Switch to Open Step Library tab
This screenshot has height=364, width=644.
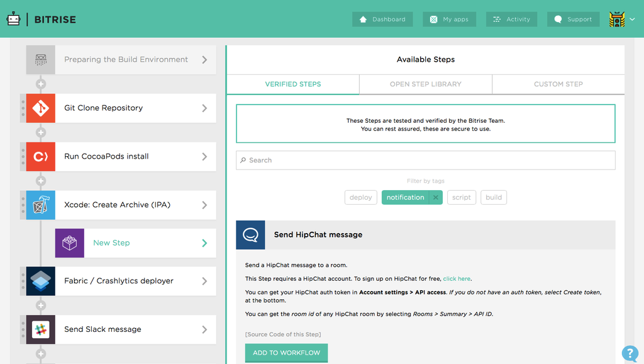point(426,84)
